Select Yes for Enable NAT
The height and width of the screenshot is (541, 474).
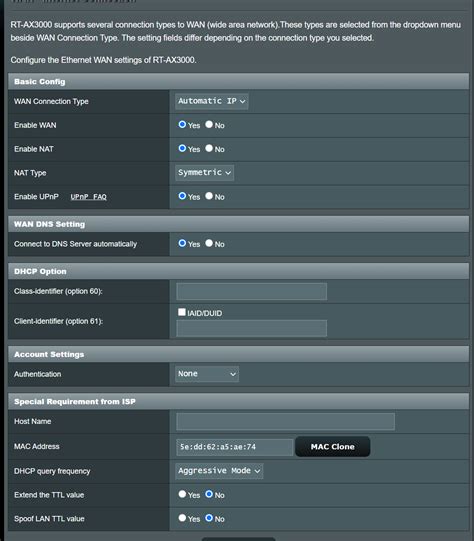click(182, 148)
